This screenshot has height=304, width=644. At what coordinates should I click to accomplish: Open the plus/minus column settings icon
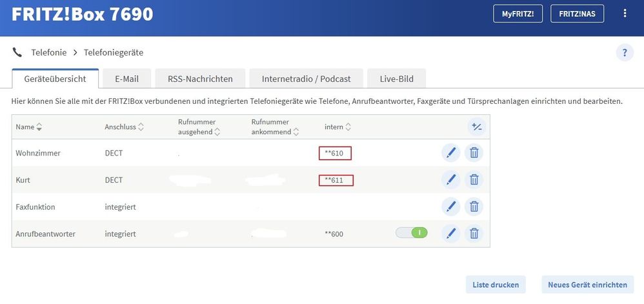pos(476,127)
